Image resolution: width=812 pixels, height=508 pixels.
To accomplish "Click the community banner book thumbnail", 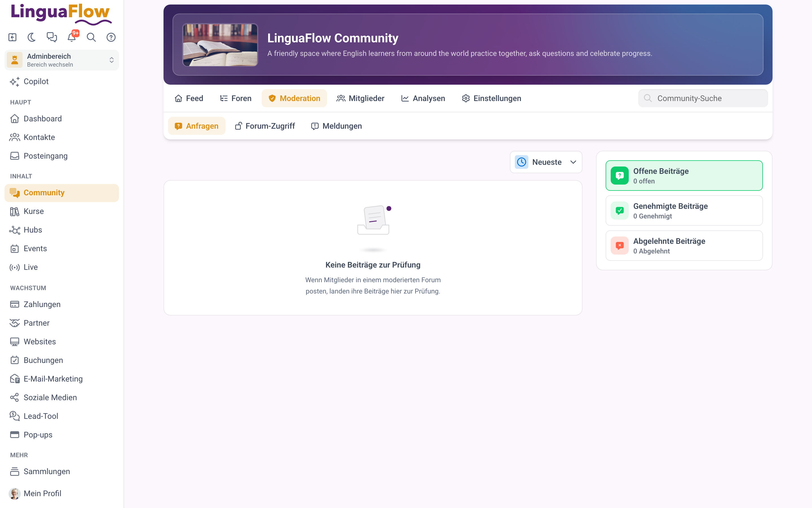I will pyautogui.click(x=220, y=45).
